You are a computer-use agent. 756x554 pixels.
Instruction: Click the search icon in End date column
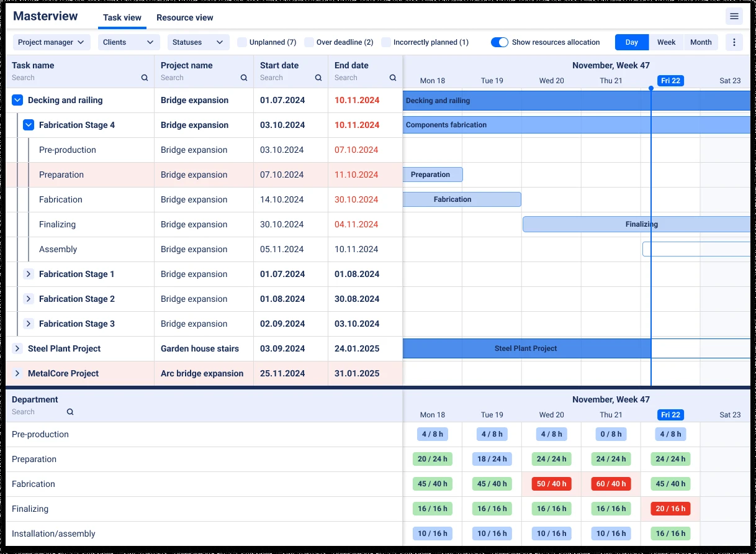coord(393,78)
